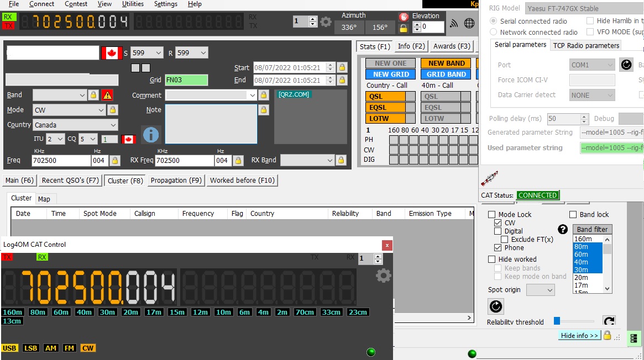Click the band warning triangle icon
This screenshot has height=360, width=644.
(x=107, y=95)
